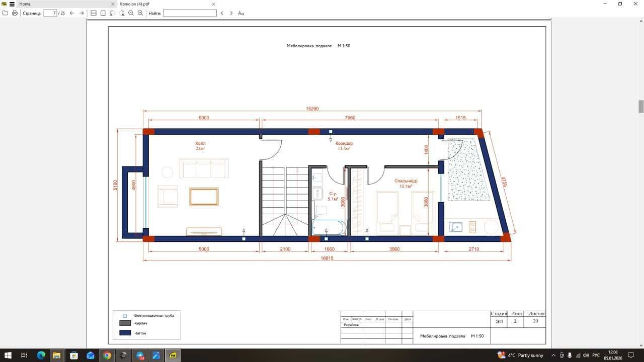The width and height of the screenshot is (644, 362).
Task: Rotate the page counterclockwise
Action: pos(112,13)
